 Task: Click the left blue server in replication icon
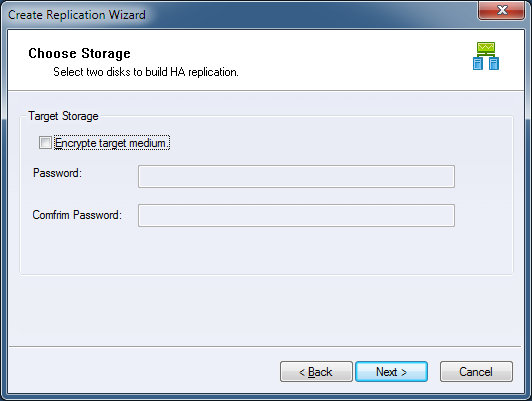(478, 63)
